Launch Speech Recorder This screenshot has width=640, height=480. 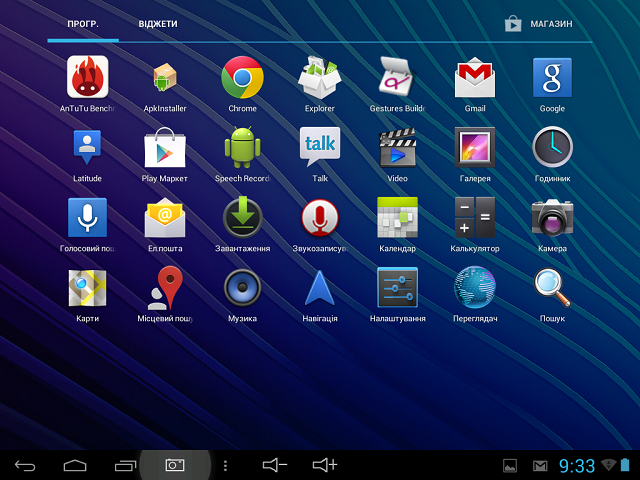(242, 148)
